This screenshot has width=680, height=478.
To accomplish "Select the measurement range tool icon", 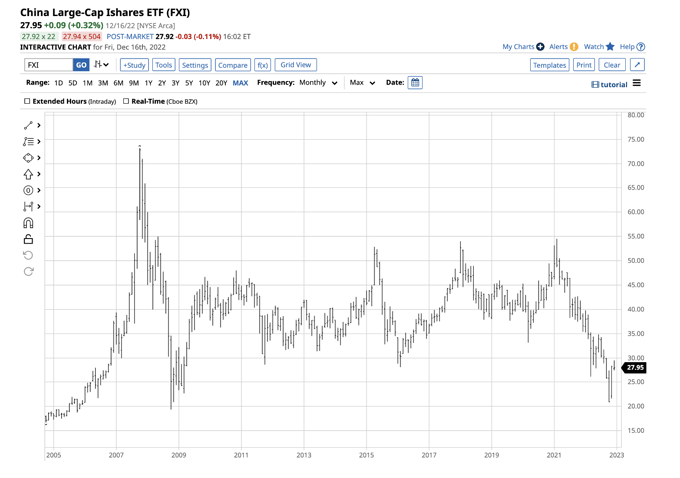I will pos(28,206).
